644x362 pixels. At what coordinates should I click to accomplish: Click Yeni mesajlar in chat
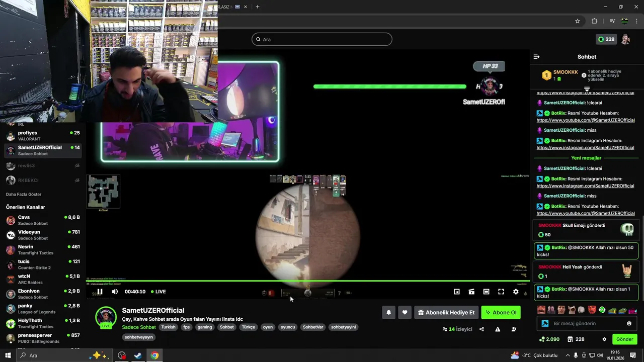pos(586,158)
